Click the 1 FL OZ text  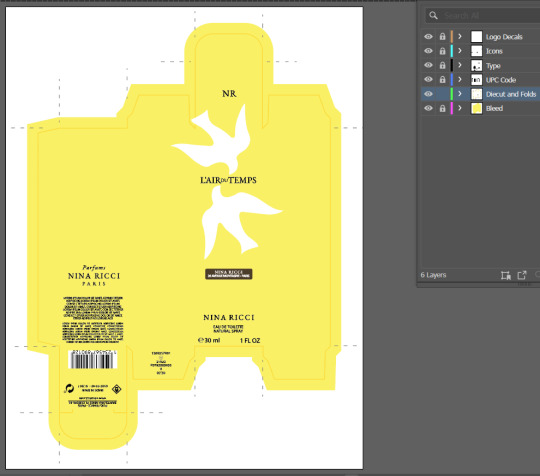point(250,340)
